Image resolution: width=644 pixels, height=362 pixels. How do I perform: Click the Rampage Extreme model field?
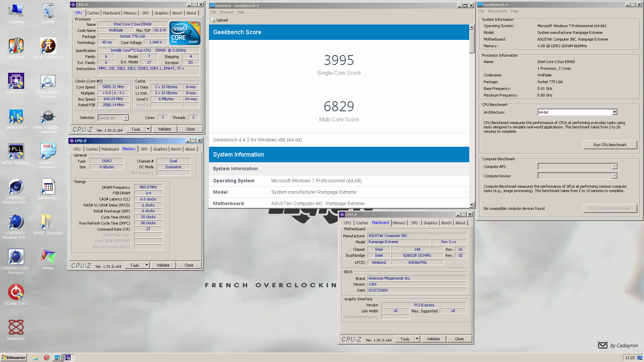tap(399, 242)
